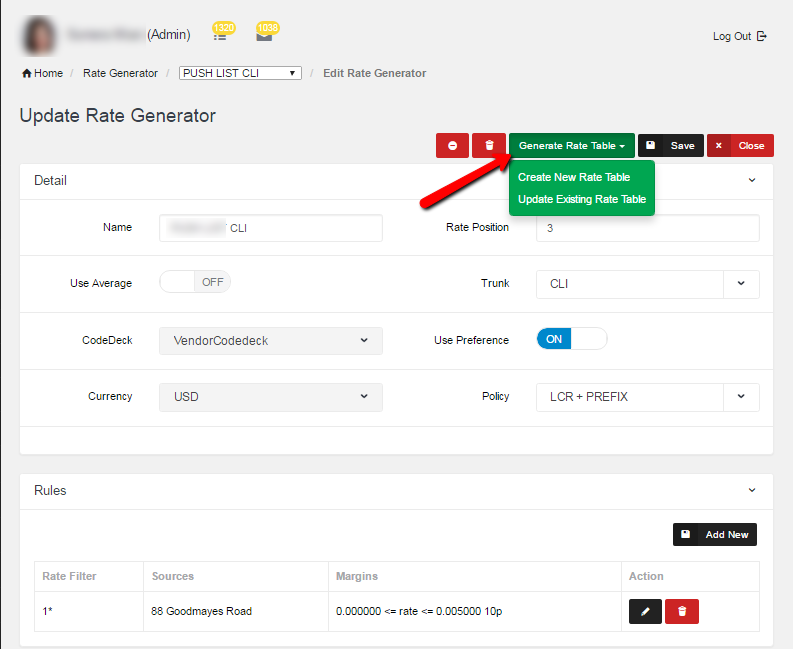
Task: Click the Save button
Action: 671,146
